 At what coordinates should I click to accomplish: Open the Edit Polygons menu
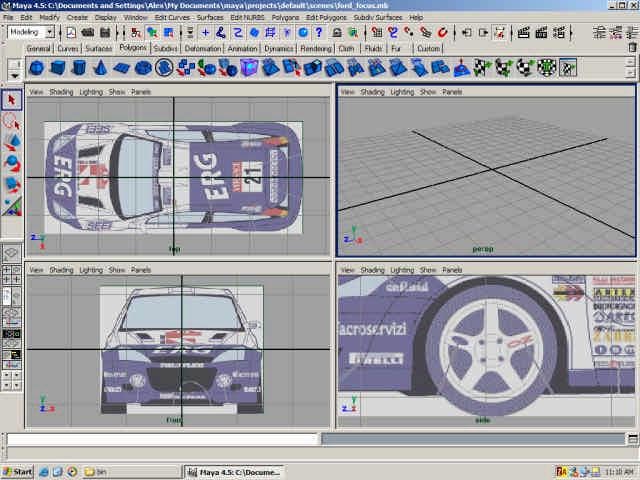click(x=326, y=17)
